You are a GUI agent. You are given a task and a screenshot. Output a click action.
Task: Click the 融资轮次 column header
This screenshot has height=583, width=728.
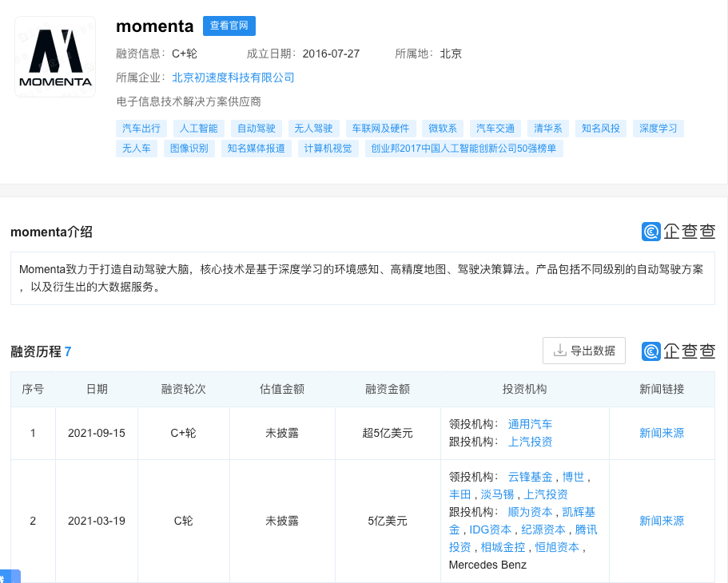[x=183, y=389]
